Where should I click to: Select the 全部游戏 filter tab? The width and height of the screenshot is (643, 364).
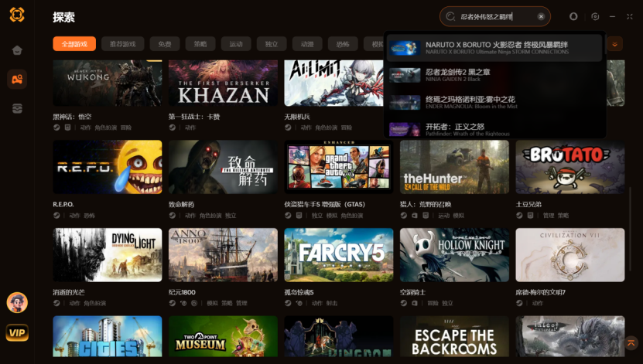click(74, 44)
